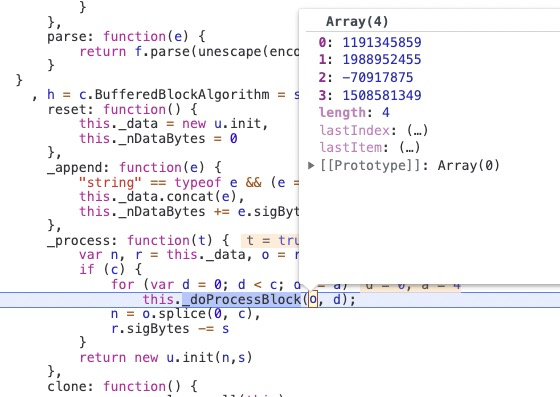Click the '"string" == typeof e' line
Image resolution: width=560 pixels, height=397 pixels.
189,182
